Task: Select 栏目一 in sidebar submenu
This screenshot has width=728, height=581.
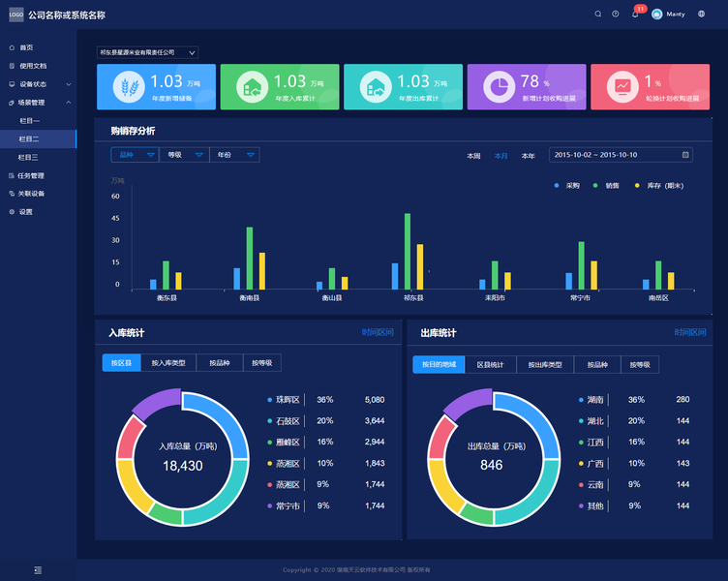Action: (38, 121)
